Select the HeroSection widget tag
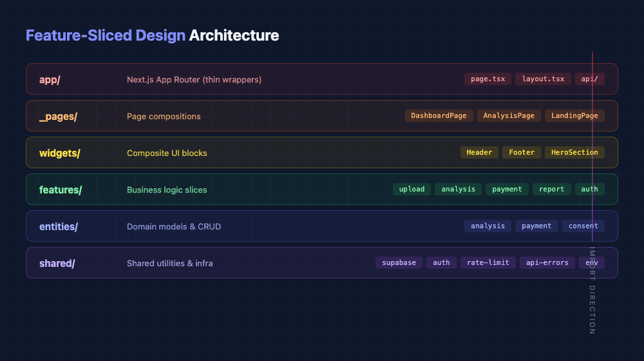This screenshot has width=644, height=361. (x=574, y=152)
